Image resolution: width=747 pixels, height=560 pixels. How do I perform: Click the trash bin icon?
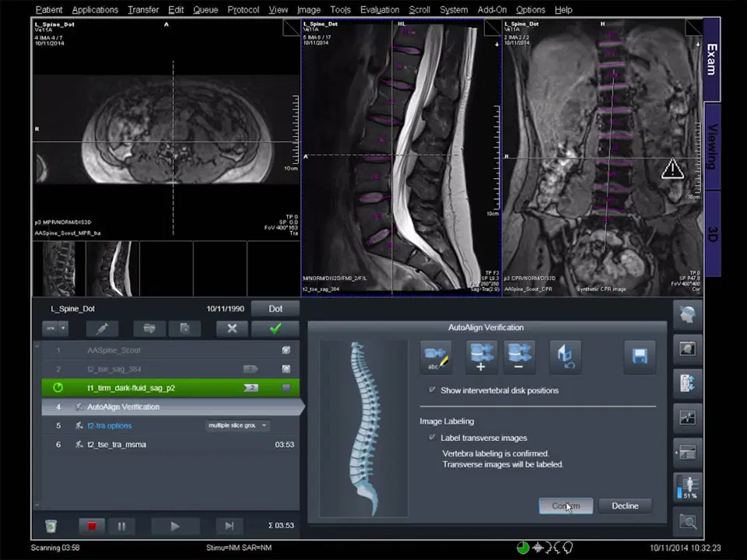point(51,526)
